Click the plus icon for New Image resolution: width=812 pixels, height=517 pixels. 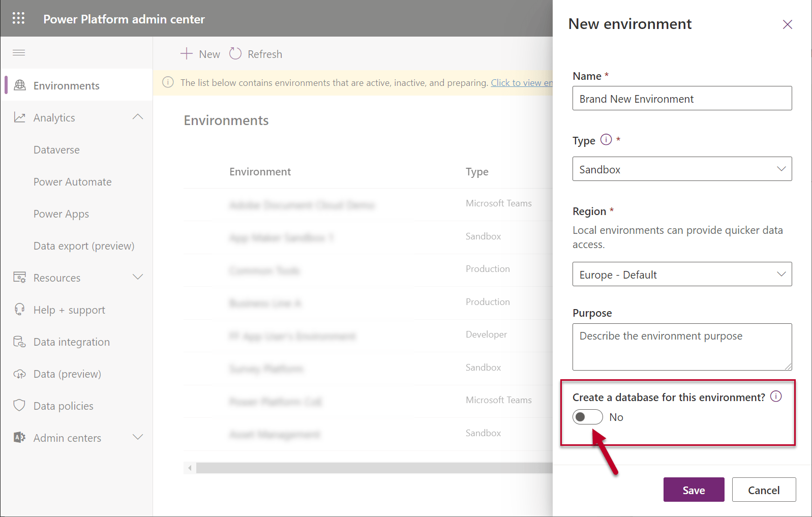point(187,53)
